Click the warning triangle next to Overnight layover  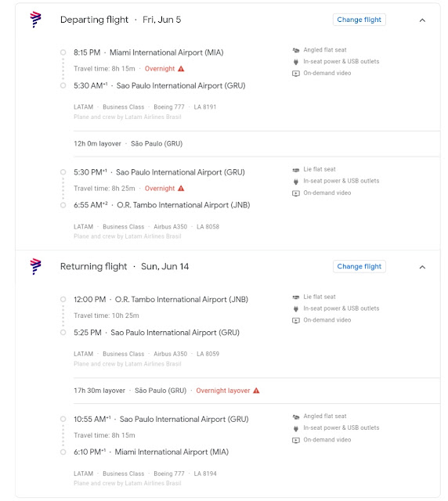(256, 391)
